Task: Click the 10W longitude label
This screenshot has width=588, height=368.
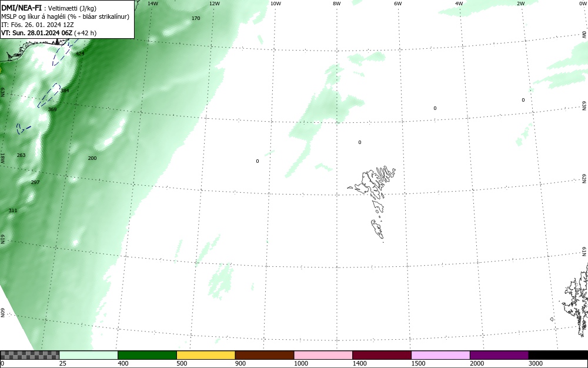Action: 276,4
